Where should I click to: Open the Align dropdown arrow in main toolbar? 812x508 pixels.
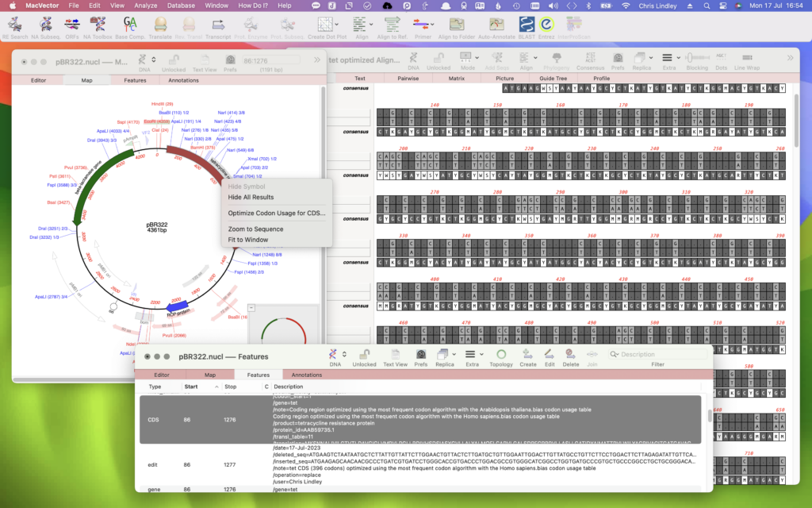tap(371, 25)
